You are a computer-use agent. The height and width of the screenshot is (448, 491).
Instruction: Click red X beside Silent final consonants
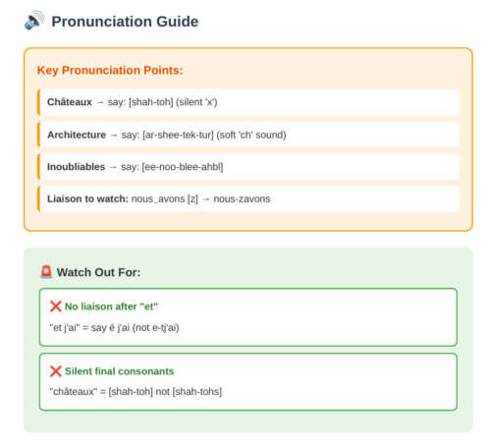pos(56,371)
